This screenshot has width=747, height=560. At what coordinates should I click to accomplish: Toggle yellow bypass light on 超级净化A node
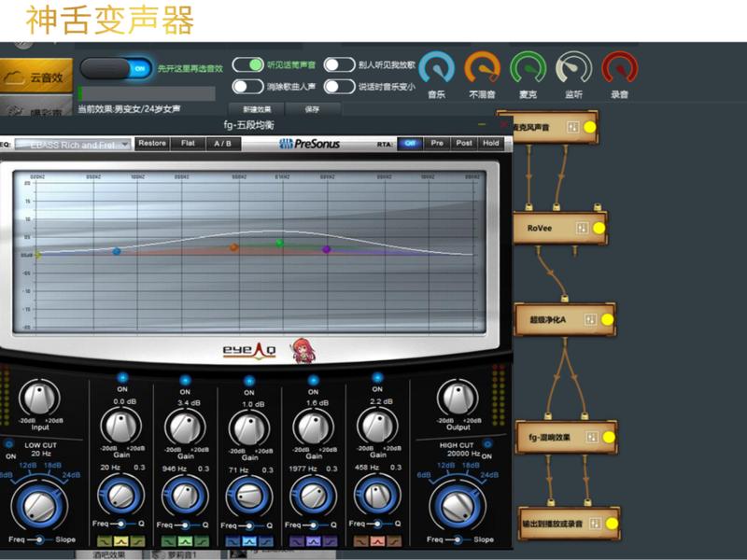tap(607, 319)
